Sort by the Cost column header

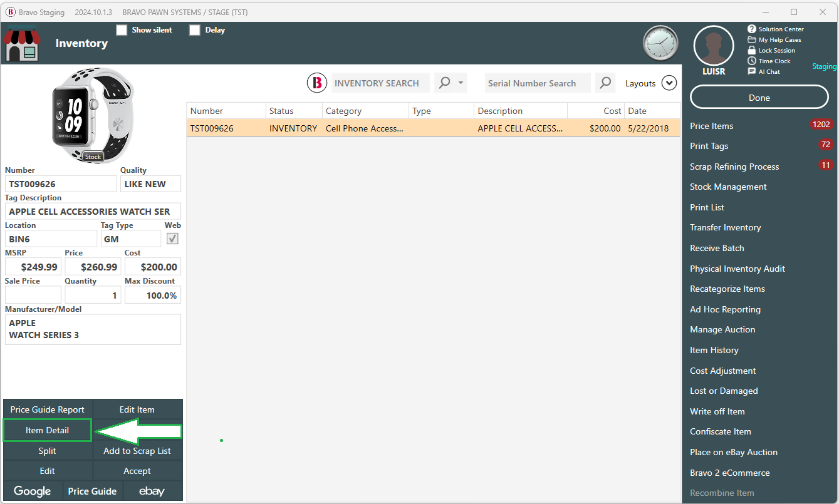595,111
